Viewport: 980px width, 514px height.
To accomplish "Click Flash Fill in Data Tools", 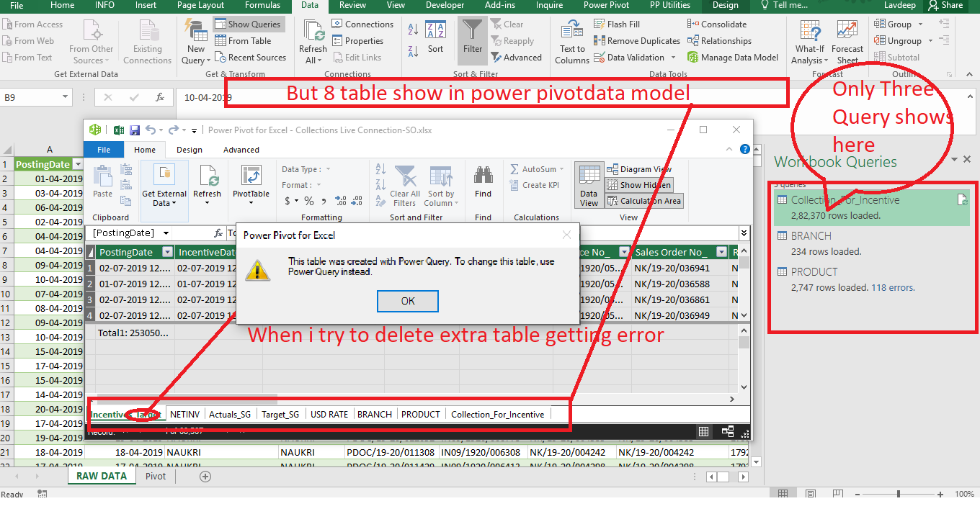I will [618, 24].
